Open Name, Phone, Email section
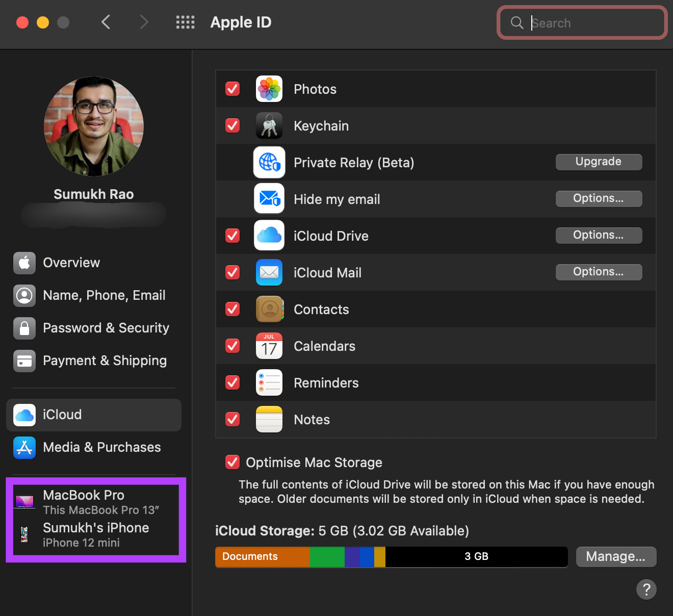Image resolution: width=673 pixels, height=616 pixels. click(94, 295)
